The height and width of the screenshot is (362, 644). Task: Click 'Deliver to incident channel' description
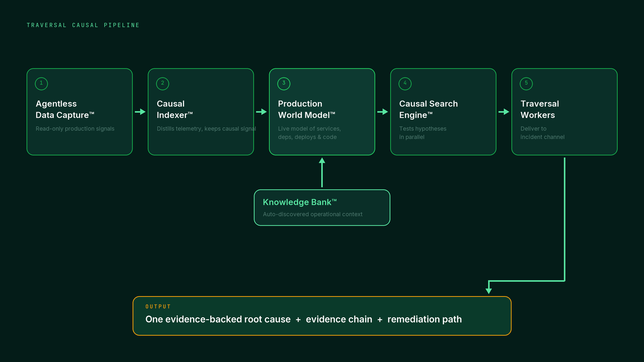[x=542, y=133]
